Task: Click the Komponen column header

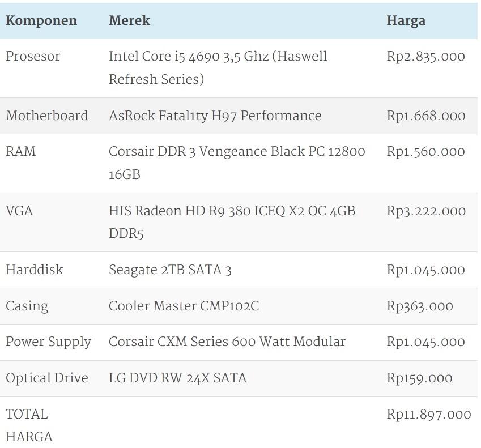Action: [41, 21]
